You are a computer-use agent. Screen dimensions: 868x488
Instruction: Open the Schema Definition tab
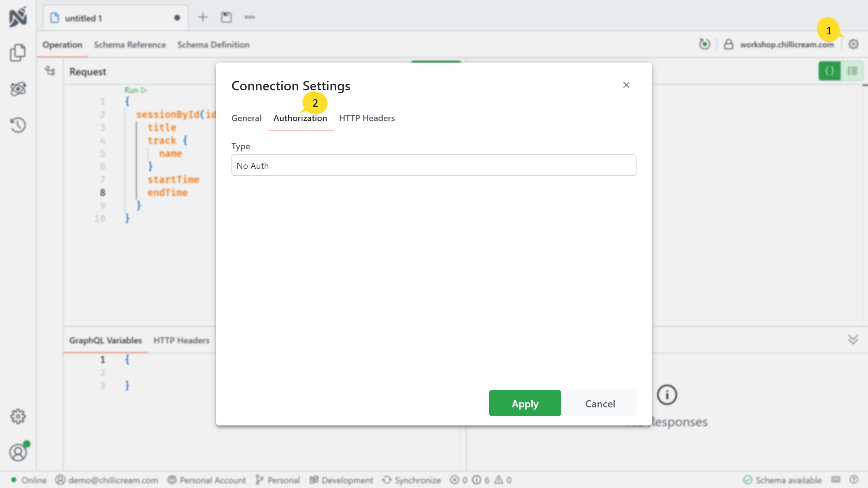214,44
